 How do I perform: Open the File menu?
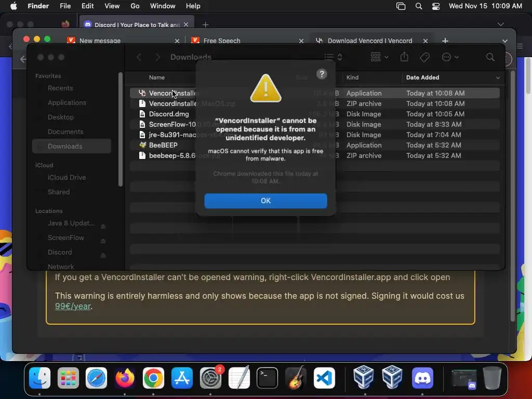click(x=65, y=6)
